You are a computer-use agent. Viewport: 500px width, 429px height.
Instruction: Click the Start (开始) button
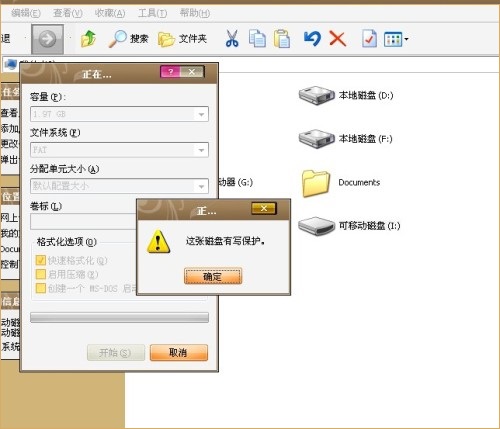pos(116,353)
